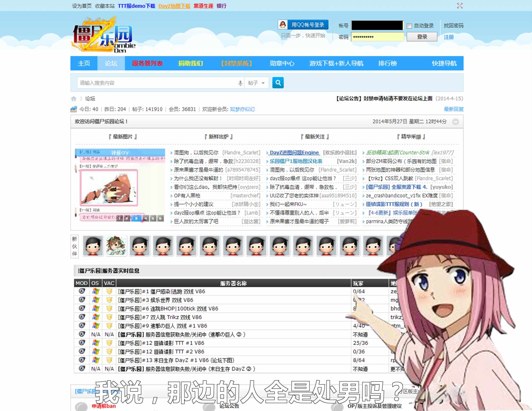Screen dimensions: 532x411
Task: Open 勋章中心 in the navigation bar
Action: point(282,63)
